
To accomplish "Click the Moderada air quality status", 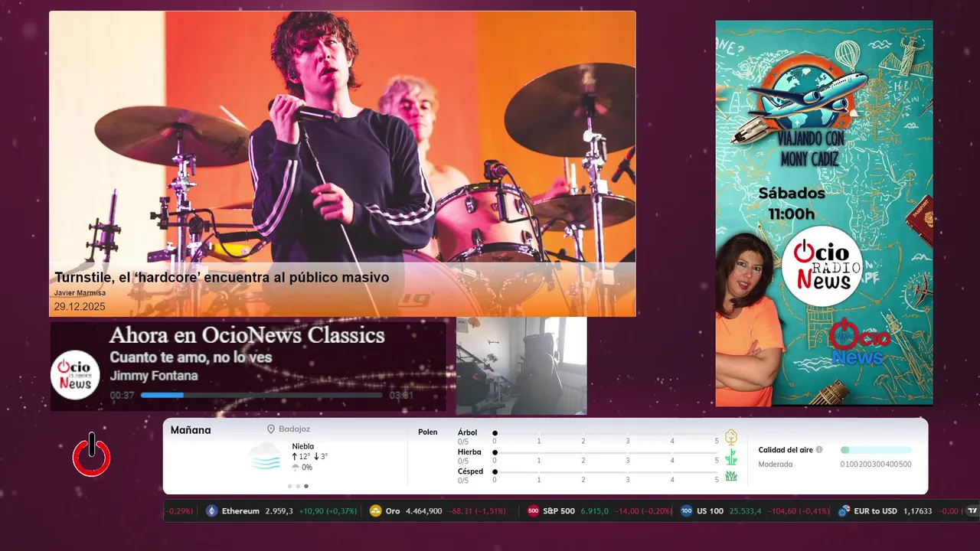I will (x=776, y=465).
